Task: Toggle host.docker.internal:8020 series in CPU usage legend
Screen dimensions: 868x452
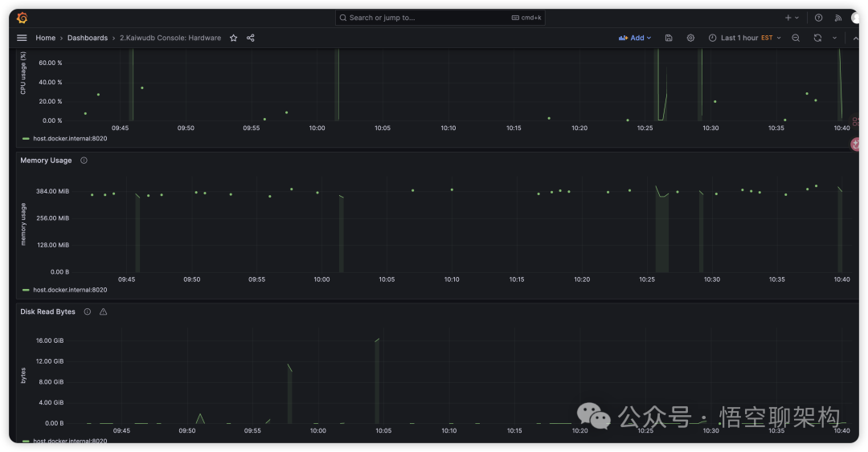Action: pyautogui.click(x=70, y=138)
